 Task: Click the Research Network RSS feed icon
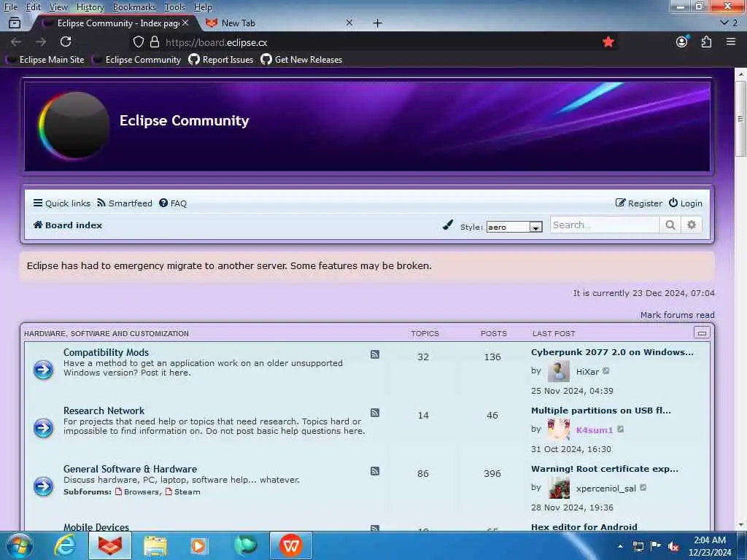(x=375, y=413)
